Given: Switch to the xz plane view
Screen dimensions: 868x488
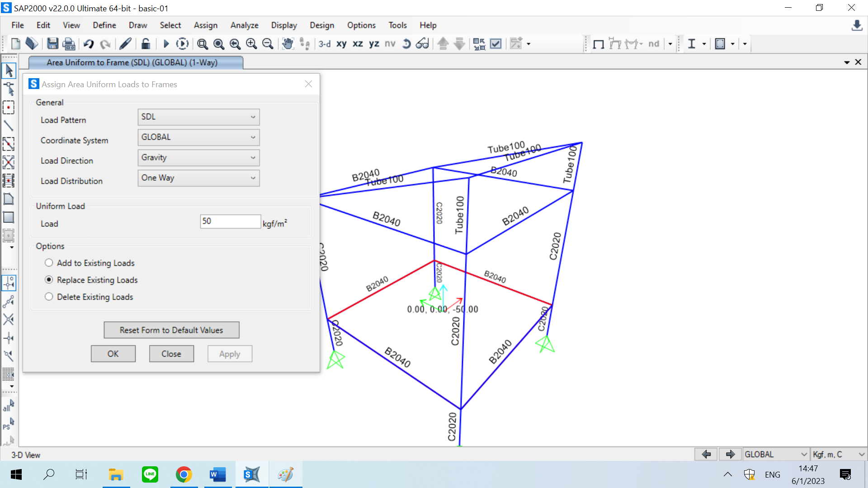Looking at the screenshot, I should pos(358,44).
